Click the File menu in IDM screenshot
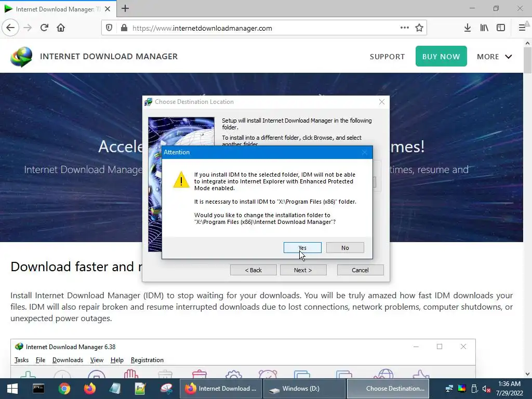 41,360
